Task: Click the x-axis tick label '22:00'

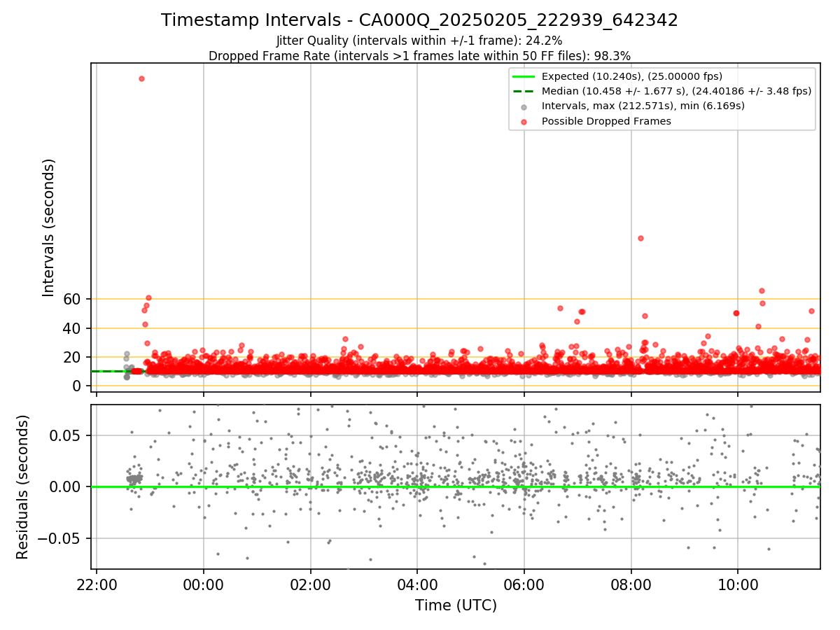Action: (97, 584)
